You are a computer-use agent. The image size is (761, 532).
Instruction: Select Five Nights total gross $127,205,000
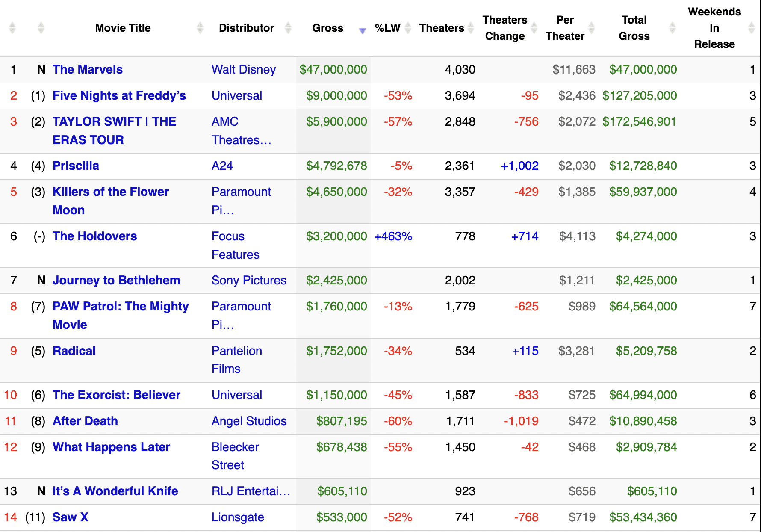[640, 95]
